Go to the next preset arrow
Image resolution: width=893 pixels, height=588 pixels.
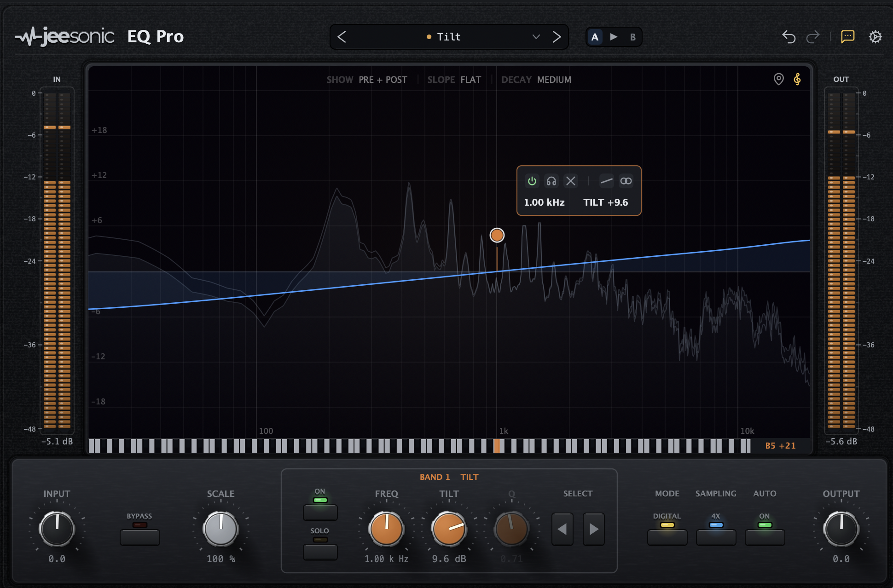pyautogui.click(x=557, y=37)
